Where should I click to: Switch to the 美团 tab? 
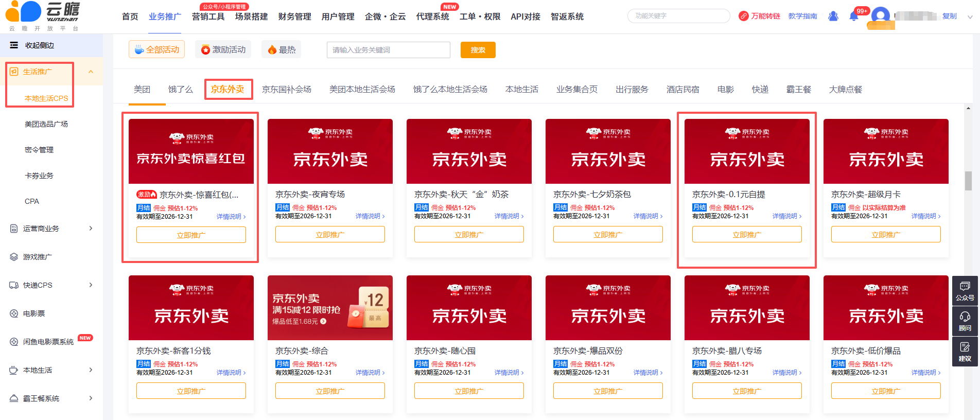(142, 90)
